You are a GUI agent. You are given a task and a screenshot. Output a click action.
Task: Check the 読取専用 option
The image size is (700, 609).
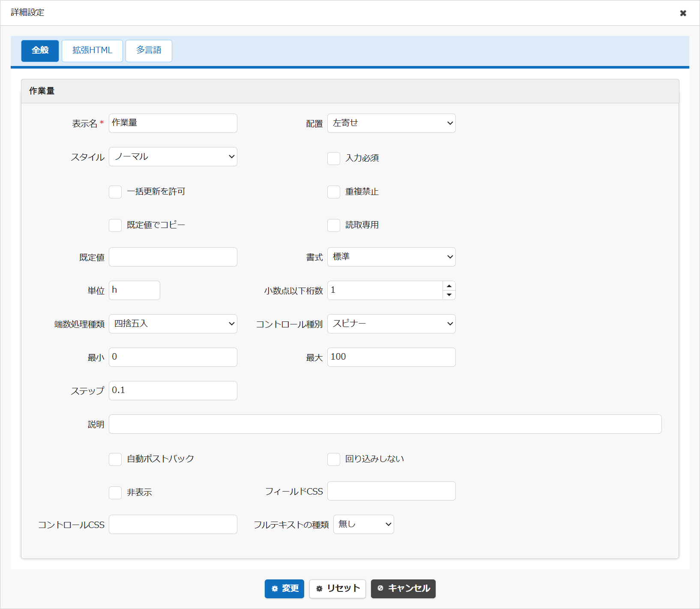(334, 225)
